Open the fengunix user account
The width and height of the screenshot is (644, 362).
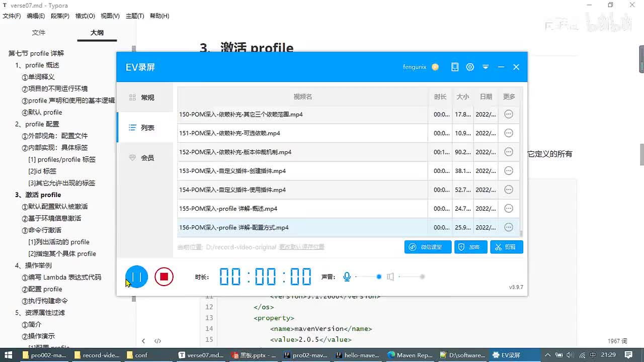[x=415, y=67]
